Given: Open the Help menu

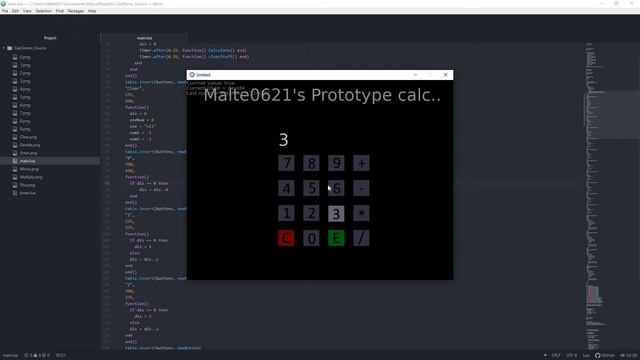Looking at the screenshot, I should pyautogui.click(x=92, y=11).
